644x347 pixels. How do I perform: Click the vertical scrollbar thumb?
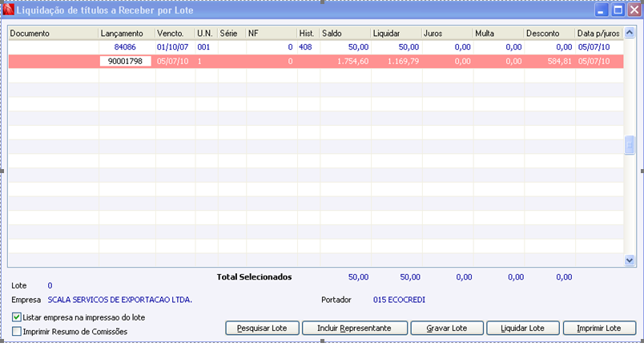pyautogui.click(x=630, y=145)
